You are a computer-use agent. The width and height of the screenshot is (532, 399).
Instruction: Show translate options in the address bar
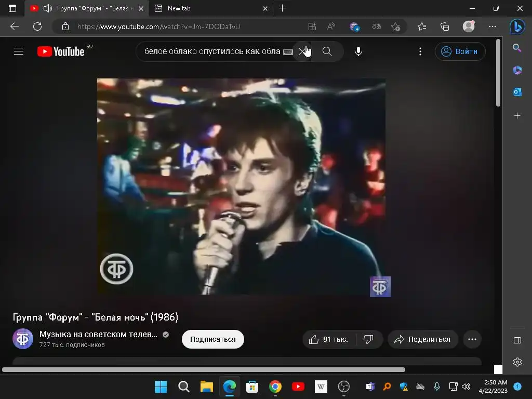[x=377, y=26]
